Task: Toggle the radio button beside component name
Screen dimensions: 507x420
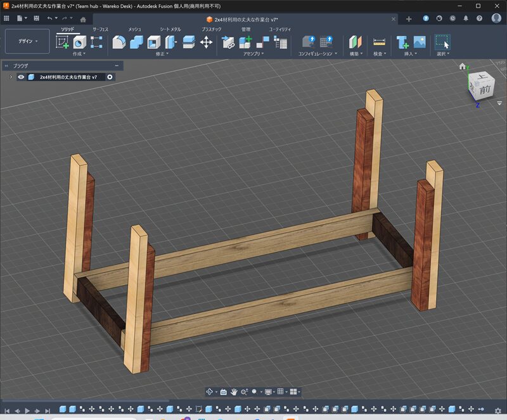Action: pyautogui.click(x=110, y=77)
